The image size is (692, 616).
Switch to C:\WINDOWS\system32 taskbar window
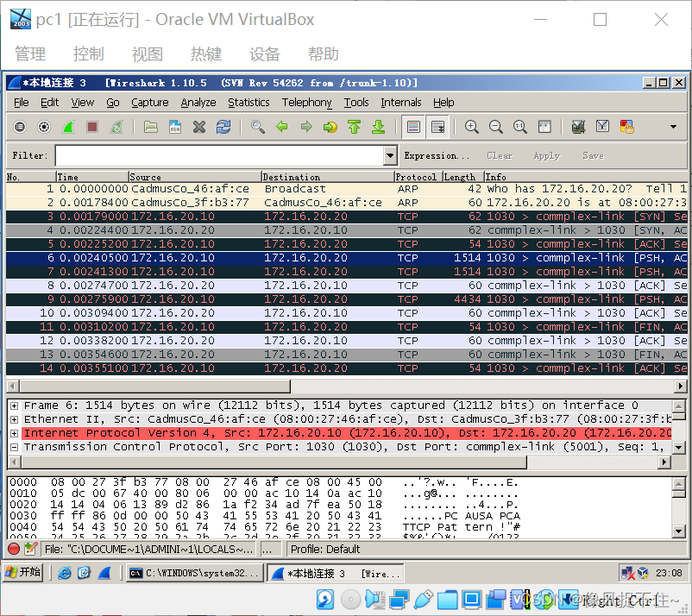(x=195, y=573)
